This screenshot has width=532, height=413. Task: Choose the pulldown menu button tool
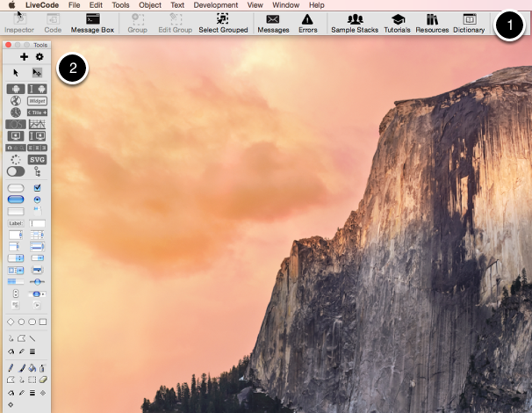(x=38, y=258)
